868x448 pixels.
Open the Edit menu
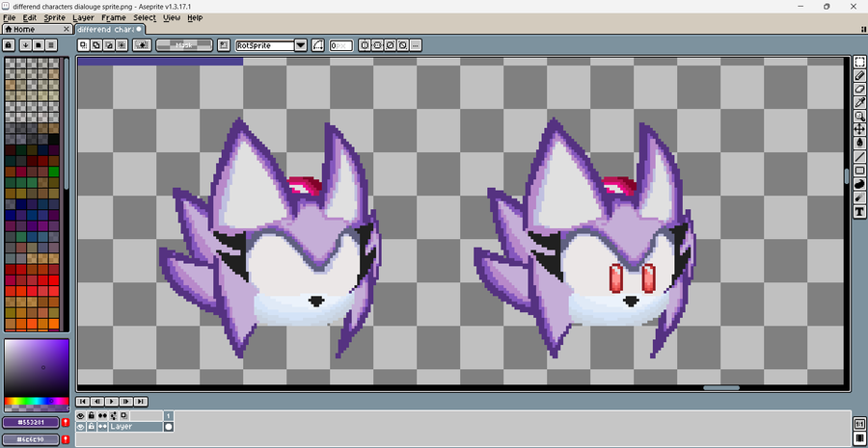(30, 17)
